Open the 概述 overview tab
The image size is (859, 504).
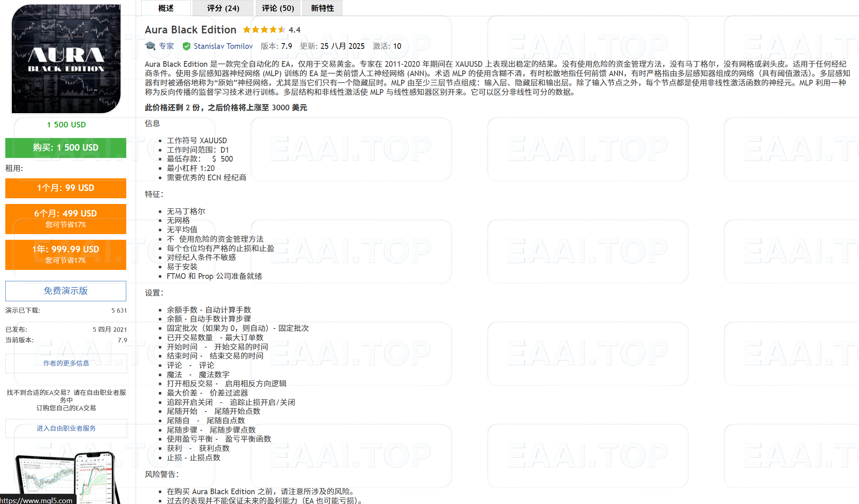tap(166, 8)
